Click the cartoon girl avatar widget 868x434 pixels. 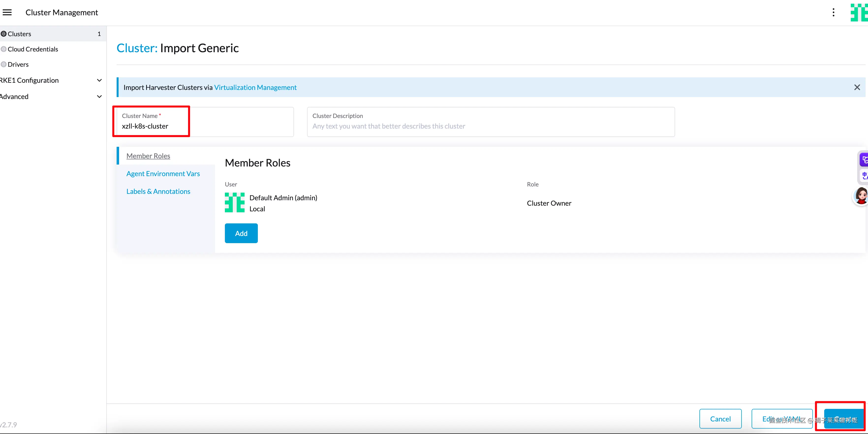point(861,196)
